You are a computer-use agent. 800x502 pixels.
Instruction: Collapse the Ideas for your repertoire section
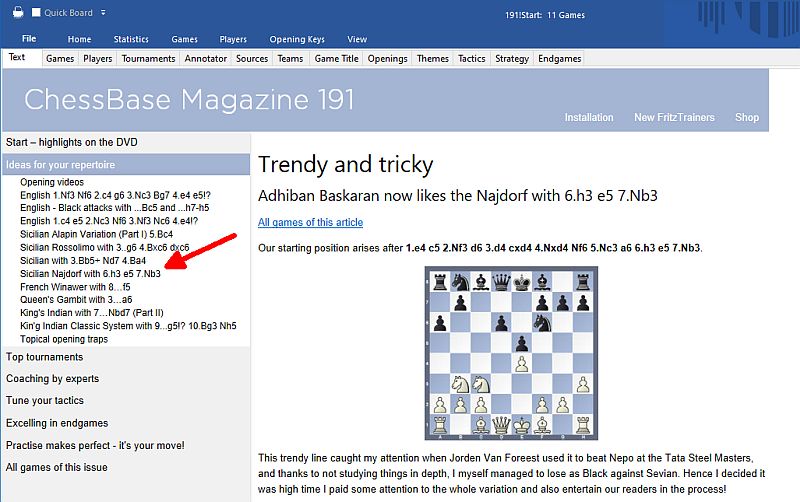126,165
